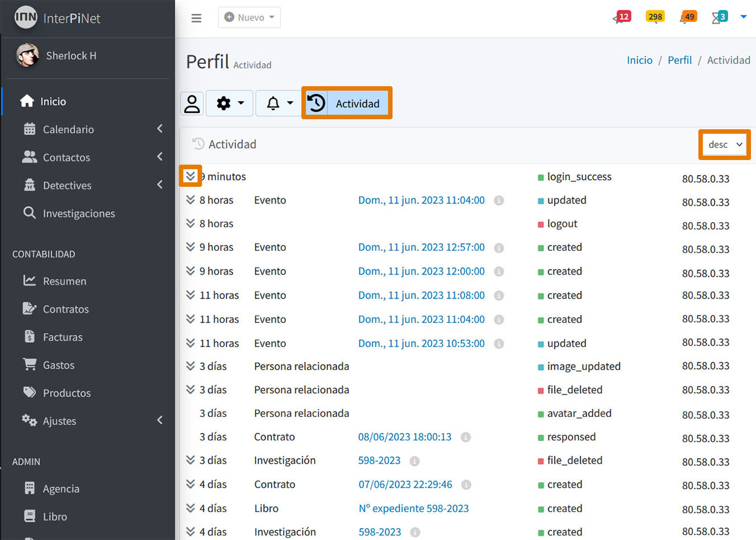Open the blue caret menu at top right

point(743,17)
